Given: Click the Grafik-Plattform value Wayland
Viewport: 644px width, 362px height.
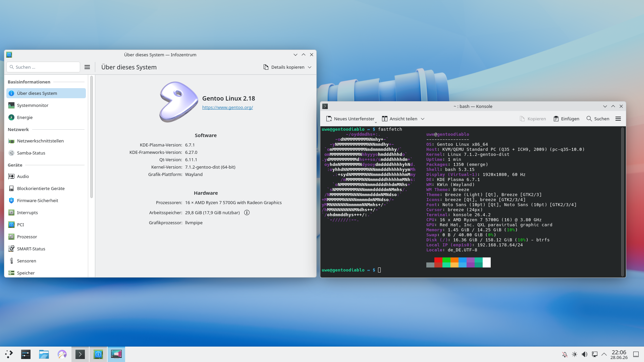Looking at the screenshot, I should tap(194, 174).
